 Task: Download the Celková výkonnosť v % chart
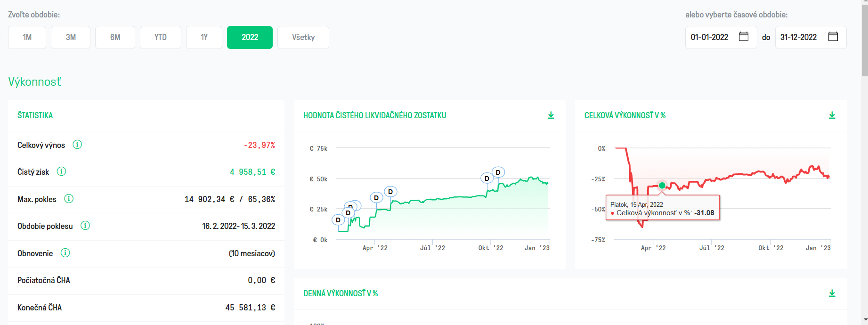coord(832,115)
